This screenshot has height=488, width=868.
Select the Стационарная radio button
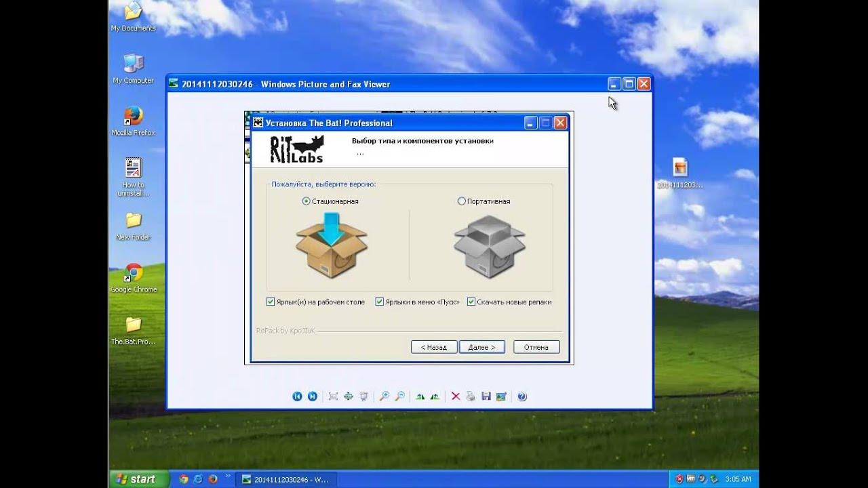(x=307, y=201)
